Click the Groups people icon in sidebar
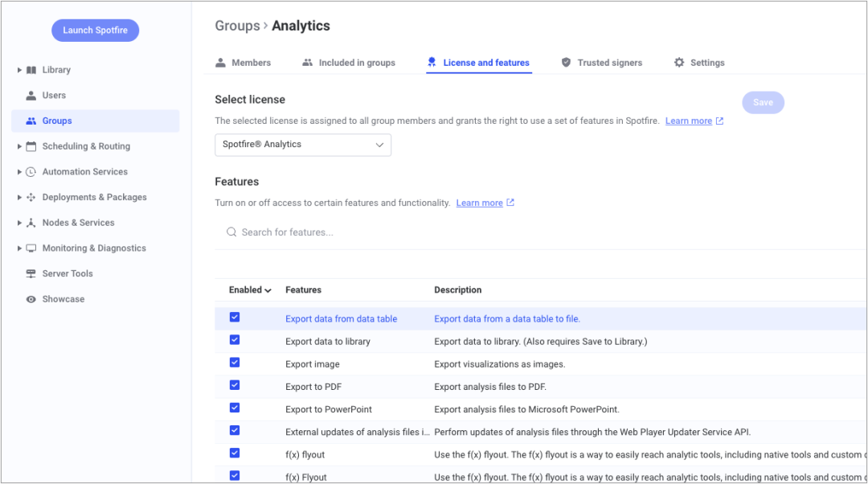Screen dimensions: 868x484 click(31, 121)
